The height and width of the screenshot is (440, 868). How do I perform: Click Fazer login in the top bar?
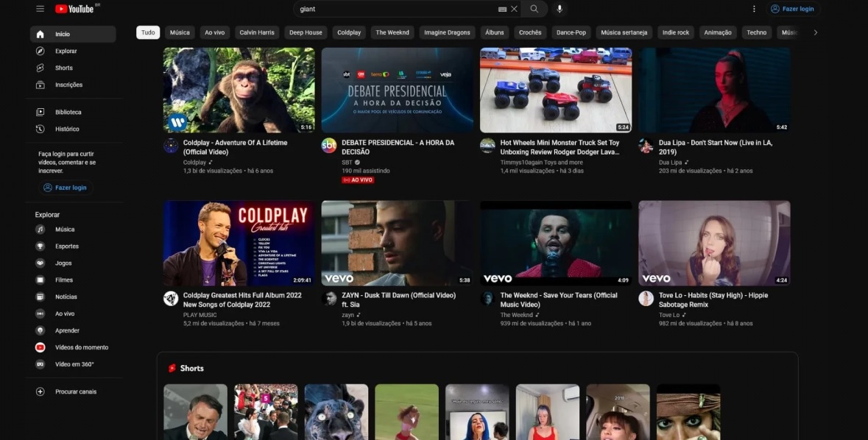[x=793, y=9]
